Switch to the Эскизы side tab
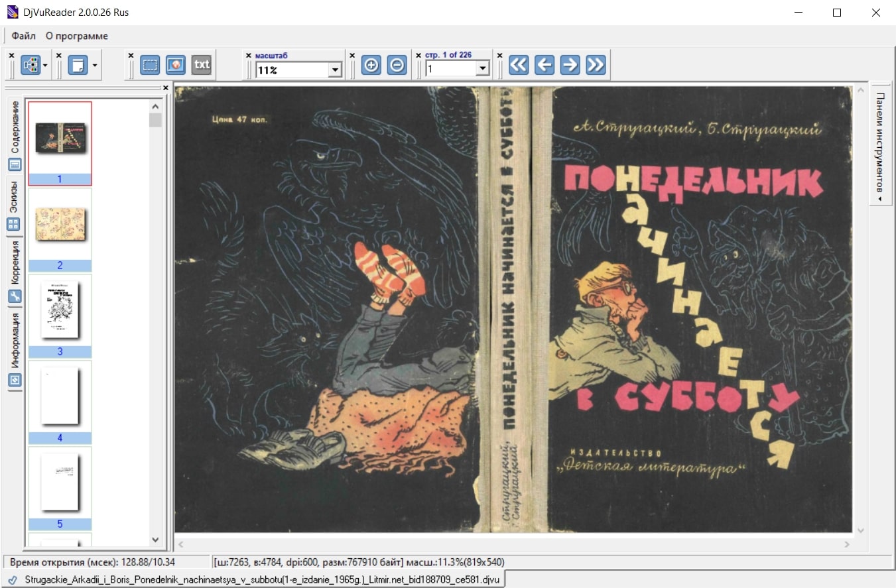896x588 pixels. coord(15,206)
